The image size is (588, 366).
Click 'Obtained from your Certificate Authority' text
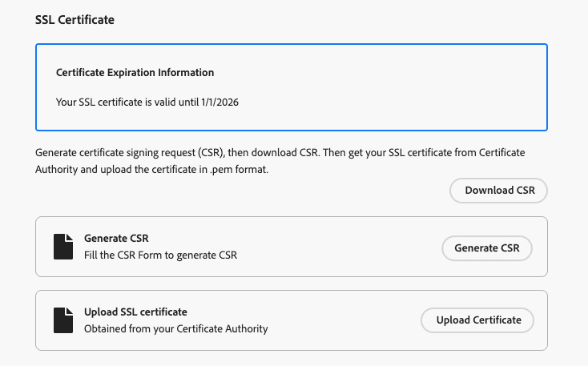pyautogui.click(x=175, y=328)
